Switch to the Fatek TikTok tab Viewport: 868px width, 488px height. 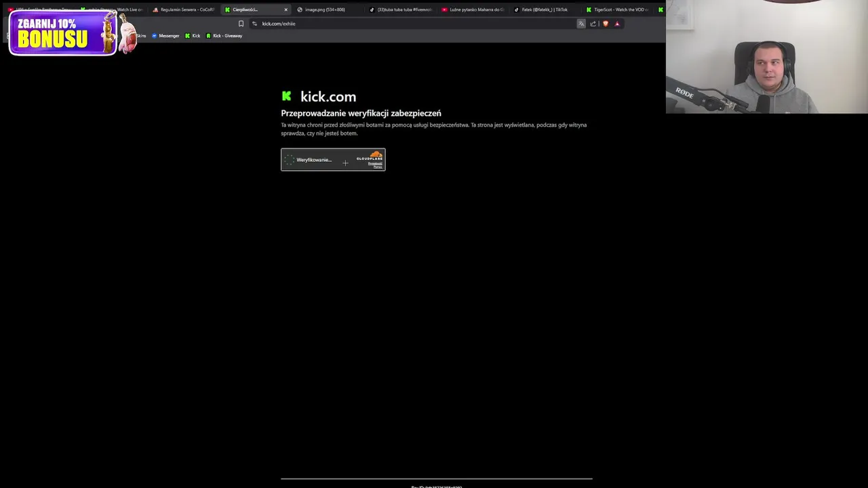pos(545,9)
